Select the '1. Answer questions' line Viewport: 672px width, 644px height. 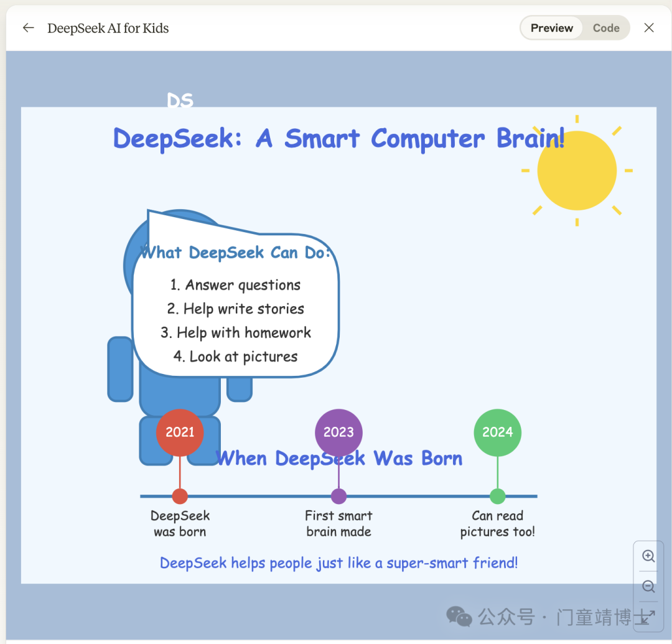click(x=235, y=285)
